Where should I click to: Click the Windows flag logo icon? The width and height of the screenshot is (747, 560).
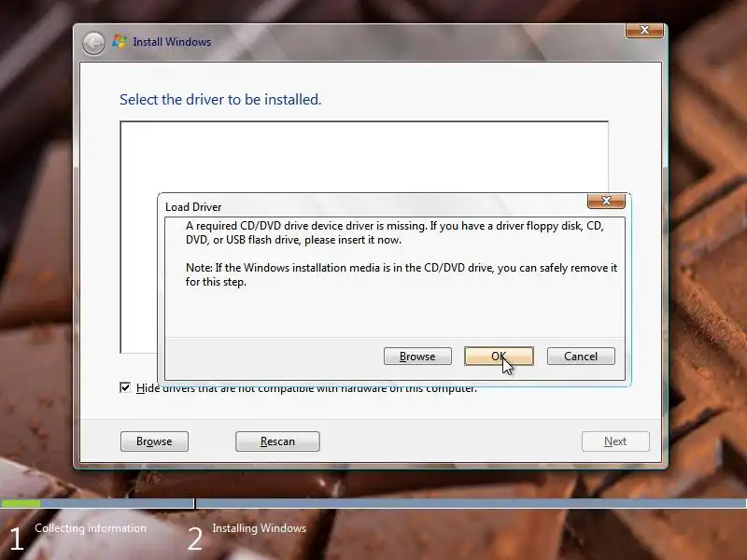120,42
